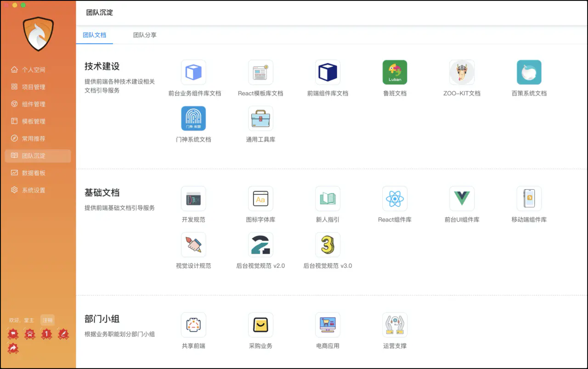588x369 pixels.
Task: Click the 注销 logout button
Action: click(47, 320)
